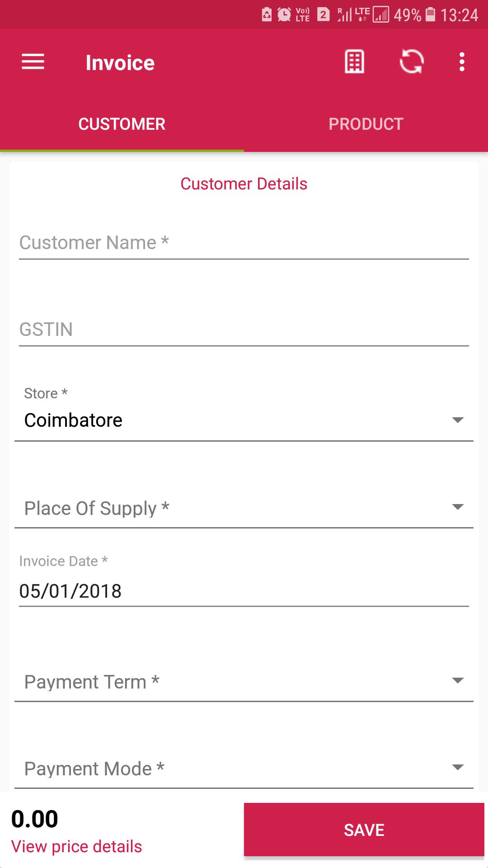Save the invoice with SAVE button
Screen dimensions: 488x868
pos(364,830)
